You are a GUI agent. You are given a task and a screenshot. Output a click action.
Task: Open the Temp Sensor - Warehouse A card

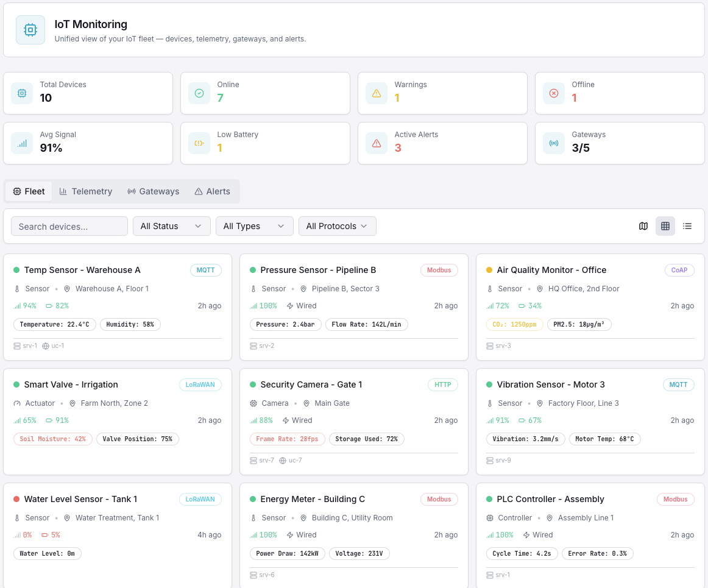tap(82, 270)
